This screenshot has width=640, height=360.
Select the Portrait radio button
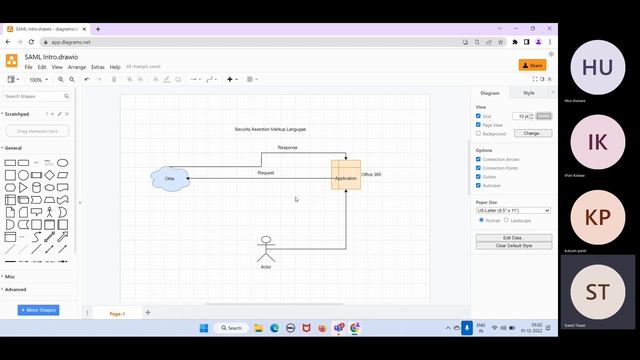point(481,220)
